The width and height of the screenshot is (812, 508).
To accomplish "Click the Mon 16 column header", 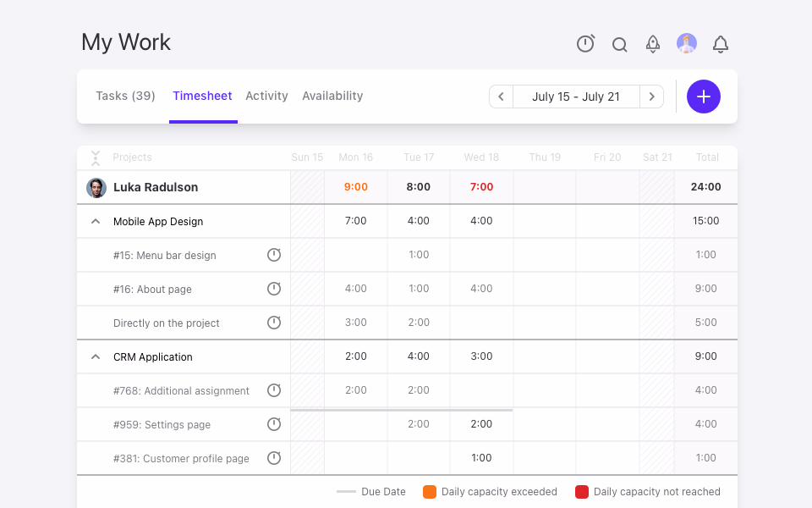I will pyautogui.click(x=356, y=157).
